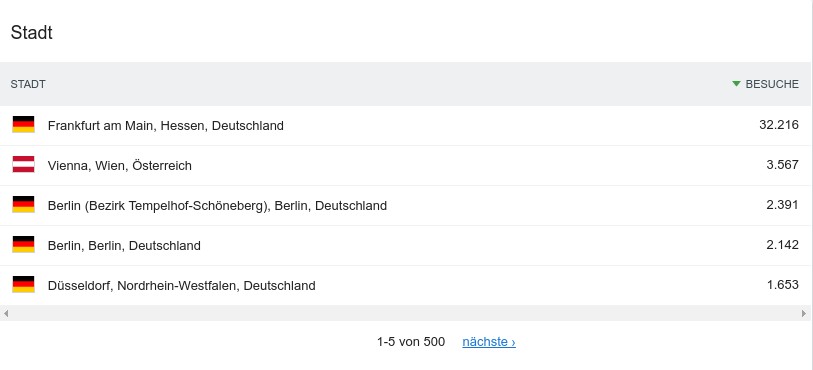The height and width of the screenshot is (370, 813).
Task: Click the green sort arrow beside BESUCHE
Action: click(736, 83)
